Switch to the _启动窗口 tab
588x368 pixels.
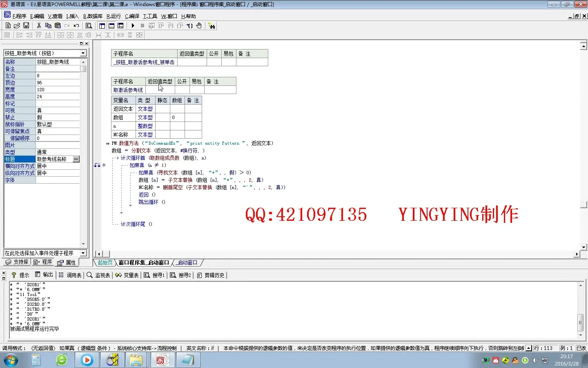tap(188, 263)
